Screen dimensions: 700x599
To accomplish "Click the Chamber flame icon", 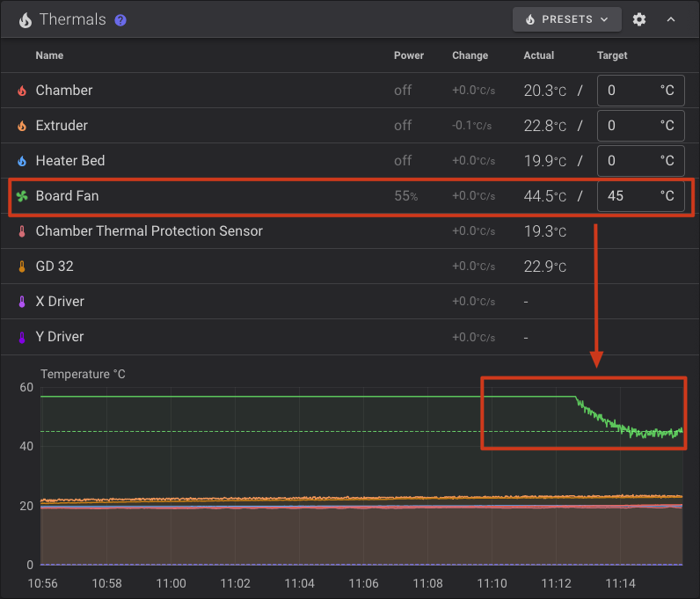I will [22, 91].
